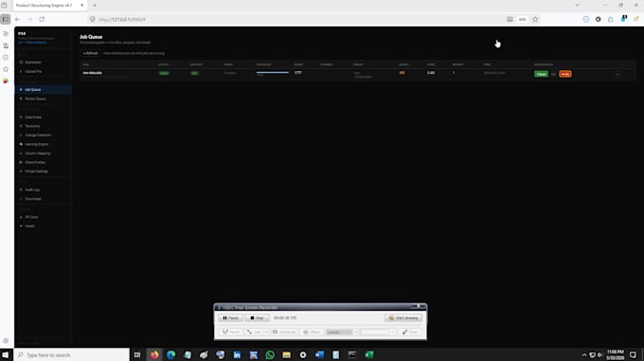This screenshot has height=361, width=644.
Task: Open the taskbar notifications center
Action: pos(633,354)
